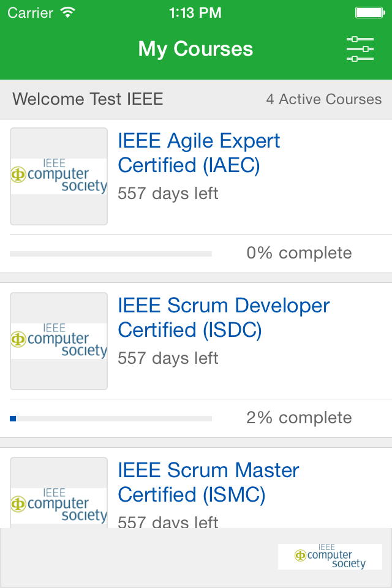The width and height of the screenshot is (392, 588).
Task: Tap 557 days left under Scrum Developer
Action: [x=168, y=358]
